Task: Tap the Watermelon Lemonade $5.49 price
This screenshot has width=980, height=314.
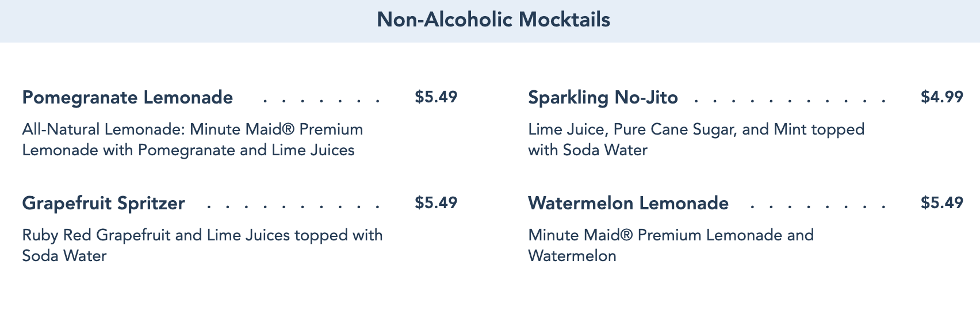Action: [941, 202]
